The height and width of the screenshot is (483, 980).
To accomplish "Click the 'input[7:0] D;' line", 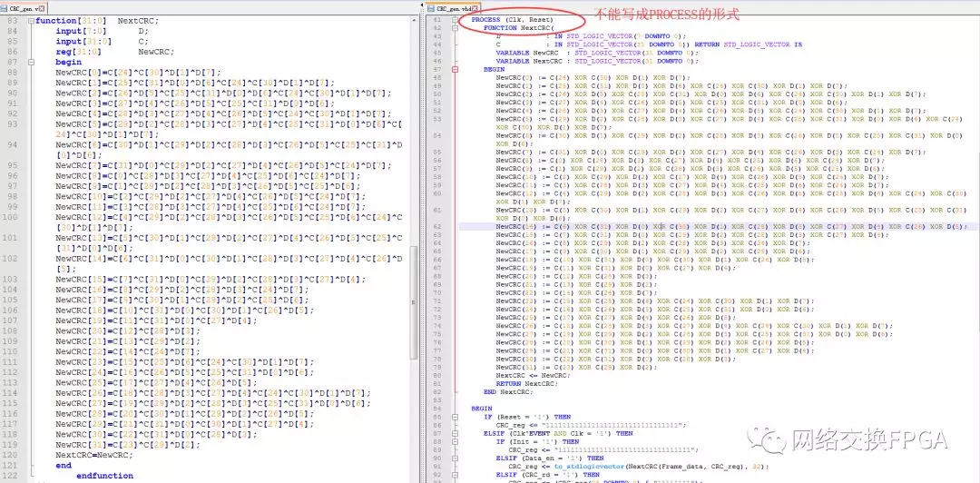I will [103, 31].
